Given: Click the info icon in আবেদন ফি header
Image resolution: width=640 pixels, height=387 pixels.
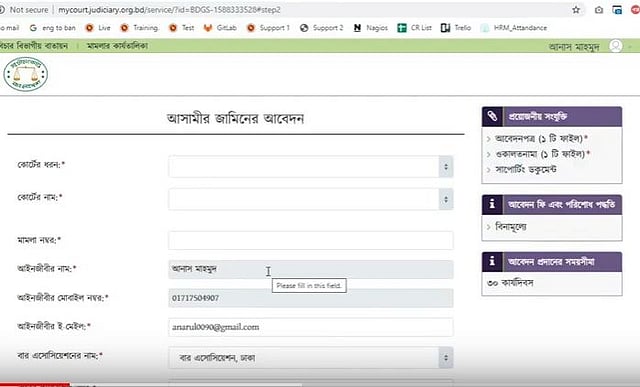Looking at the screenshot, I should pos(492,204).
